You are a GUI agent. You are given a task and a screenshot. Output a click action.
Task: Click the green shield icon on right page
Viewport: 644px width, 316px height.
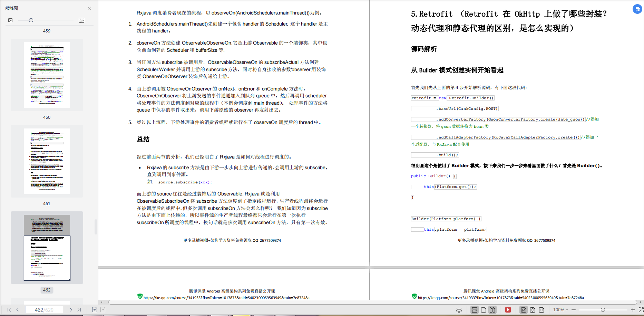pos(414,296)
